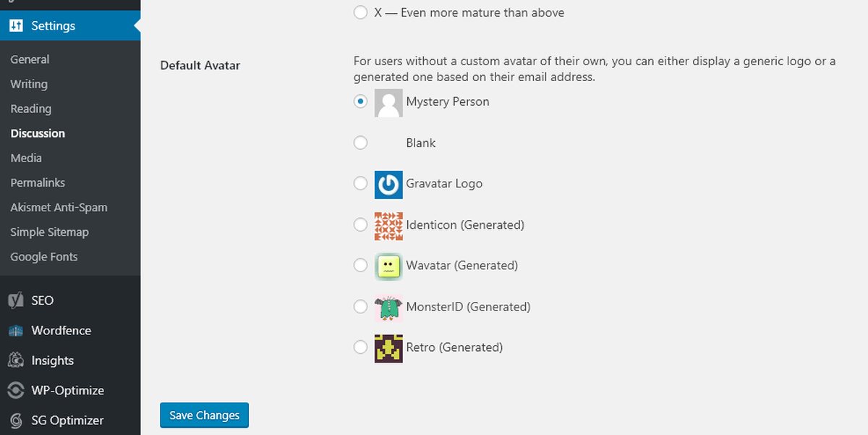Pick the Retro (Generated) radio button

point(360,347)
